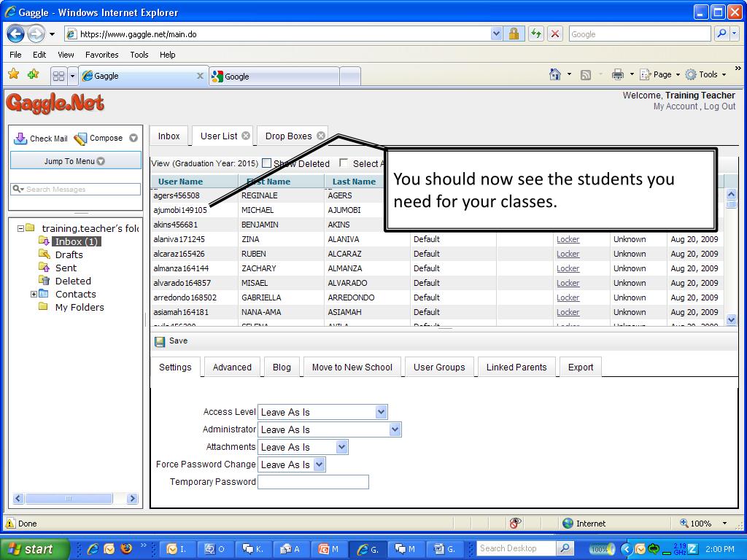Select the Inbox (1) folder
The height and width of the screenshot is (560, 747).
[76, 242]
